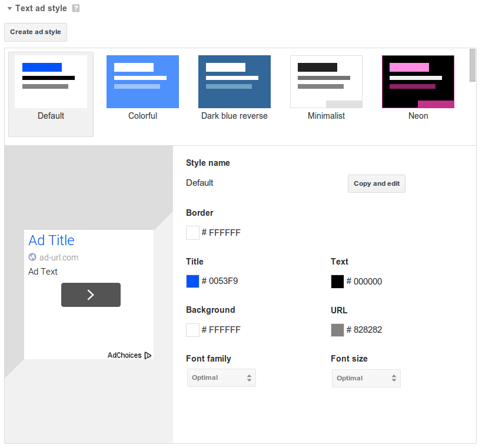Screen dimensions: 482x448
Task: Select the Default ad style thumbnail
Action: [51, 82]
